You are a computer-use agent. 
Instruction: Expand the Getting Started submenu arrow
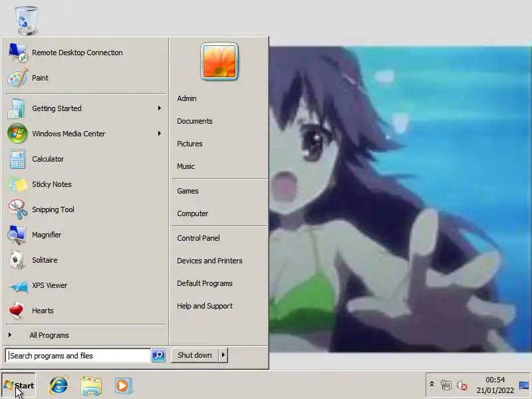tap(159, 108)
